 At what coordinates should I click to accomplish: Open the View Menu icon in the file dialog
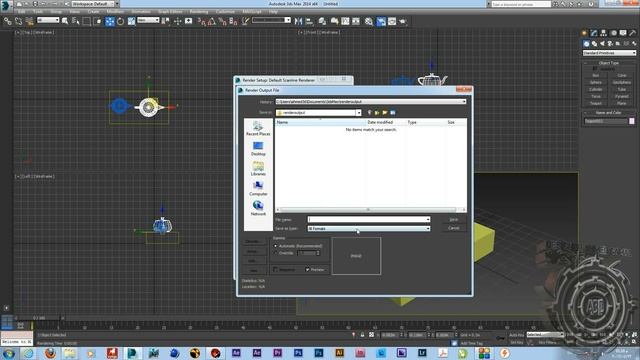(393, 113)
